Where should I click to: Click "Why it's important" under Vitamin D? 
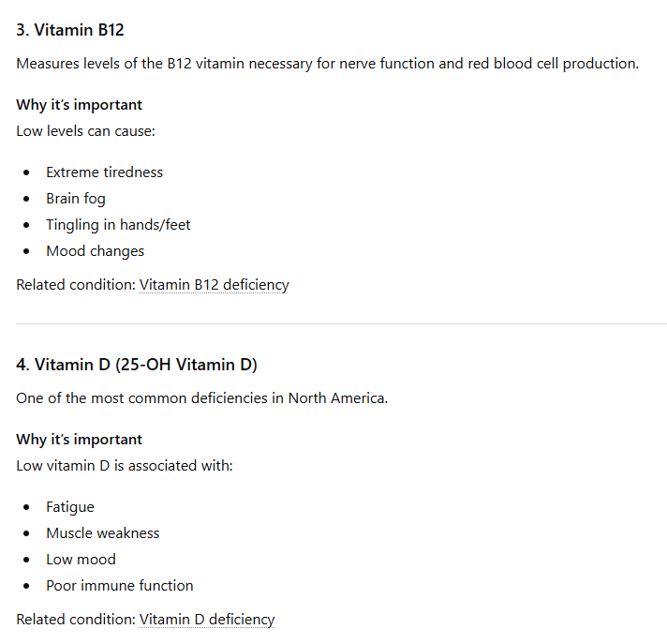pyautogui.click(x=80, y=440)
